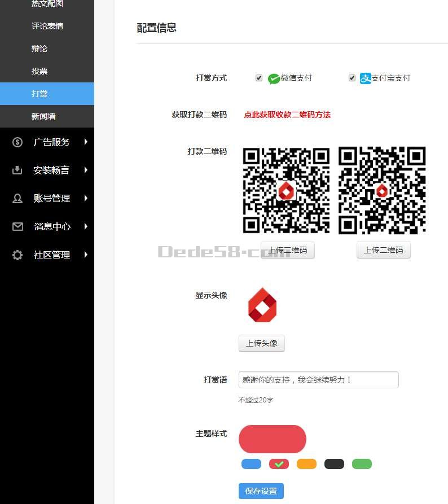Click the 消息中心 envelope icon
The height and width of the screenshot is (504, 448).
17,227
